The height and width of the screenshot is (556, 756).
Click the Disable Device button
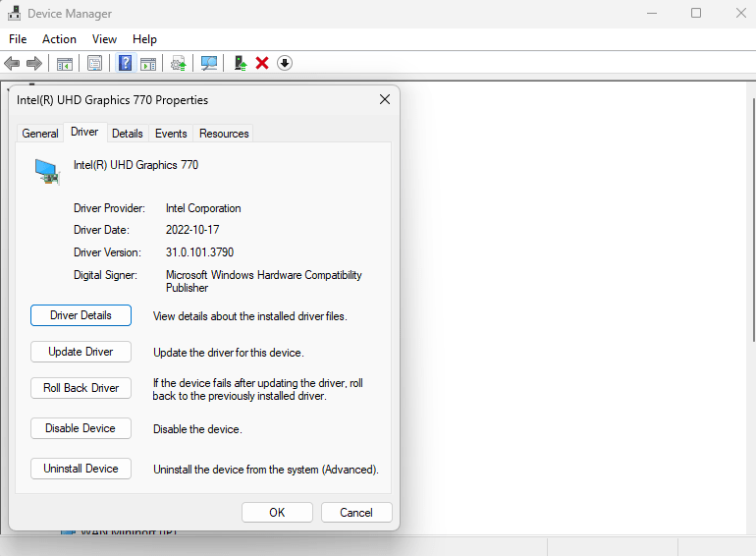81,428
